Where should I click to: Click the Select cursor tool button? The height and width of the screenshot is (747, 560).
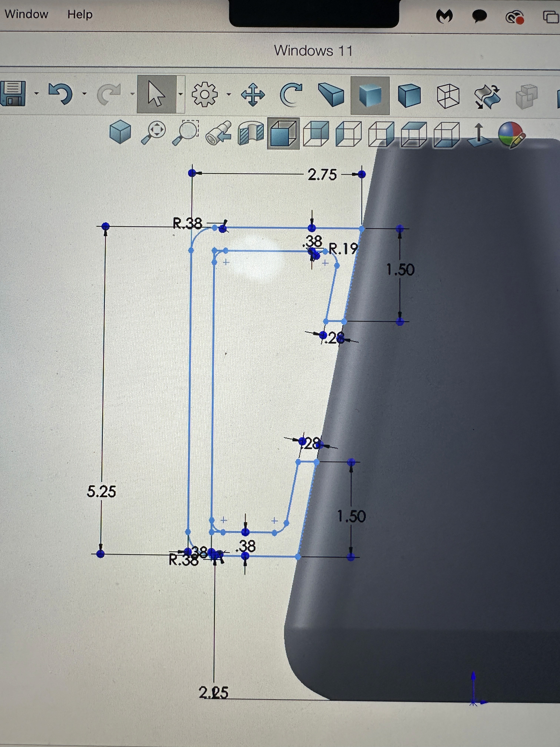pyautogui.click(x=157, y=94)
